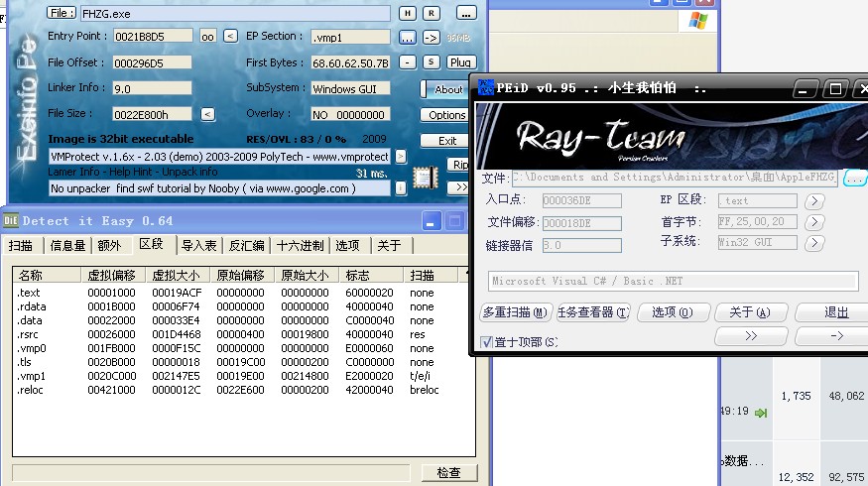Click the About button in ExeinfoPE
Screen dimensions: 868x486
pos(445,89)
